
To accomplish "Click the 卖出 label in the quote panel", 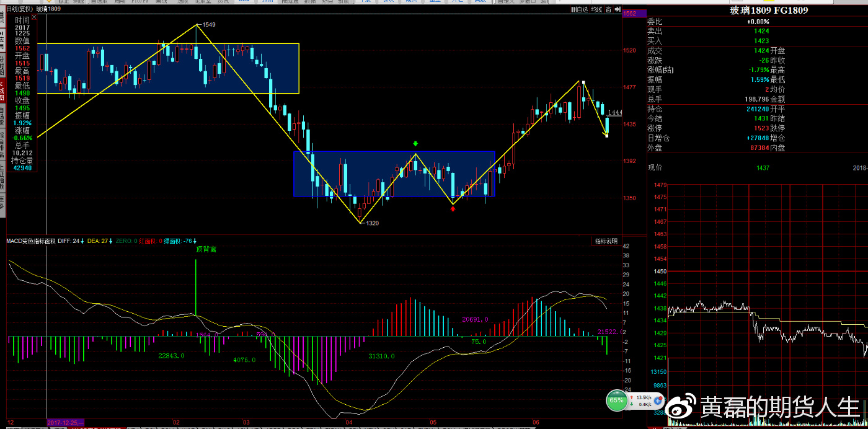I will (655, 31).
